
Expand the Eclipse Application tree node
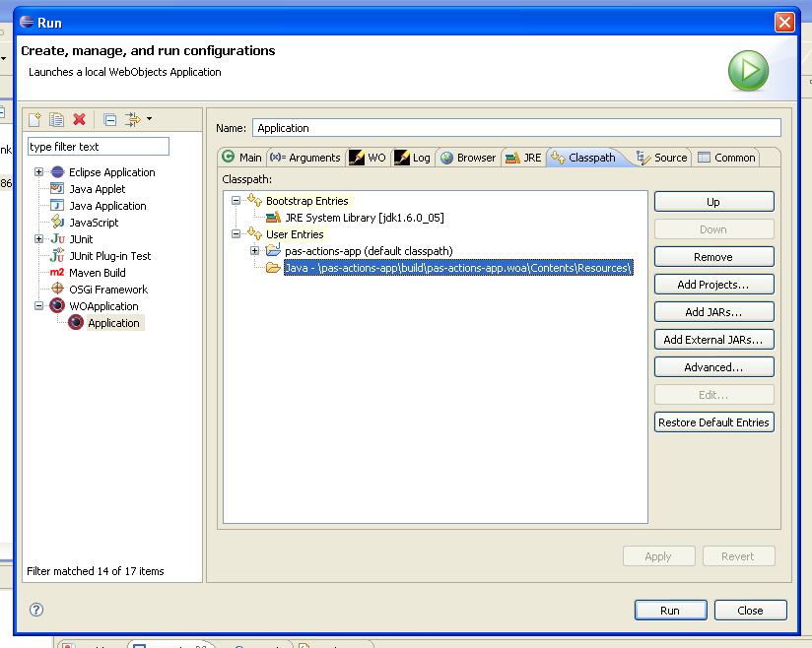[39, 172]
